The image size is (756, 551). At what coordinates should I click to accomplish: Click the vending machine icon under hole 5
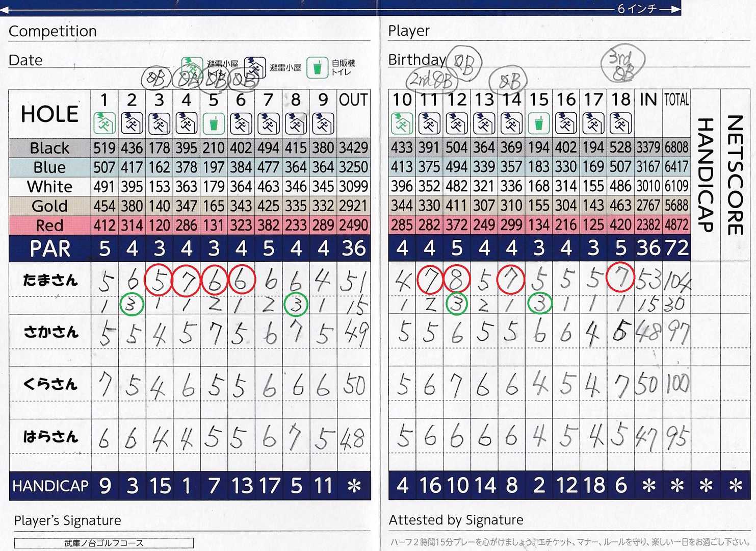click(x=214, y=123)
